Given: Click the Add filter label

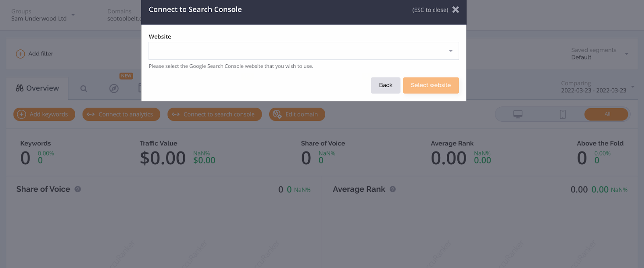Looking at the screenshot, I should click(x=41, y=54).
